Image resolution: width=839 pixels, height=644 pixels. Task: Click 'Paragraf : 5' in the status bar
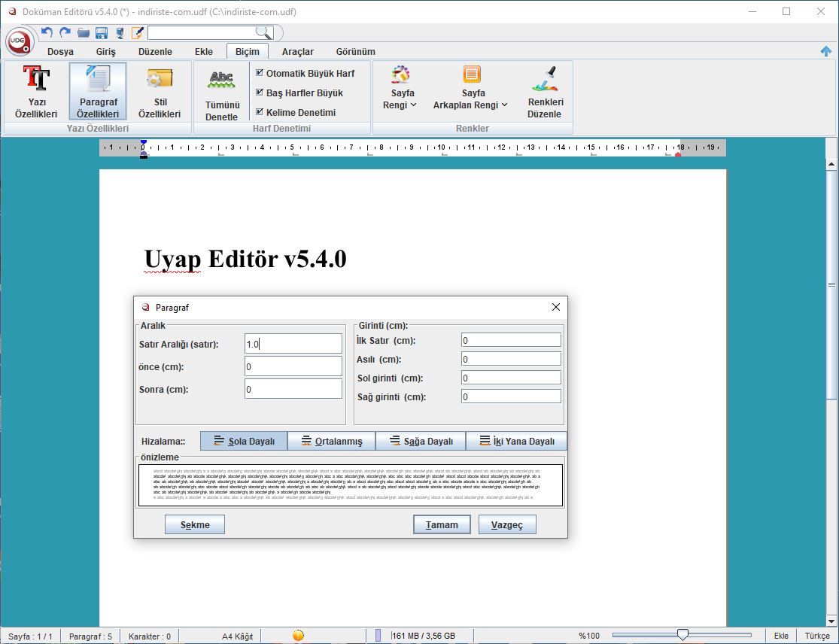coord(90,636)
